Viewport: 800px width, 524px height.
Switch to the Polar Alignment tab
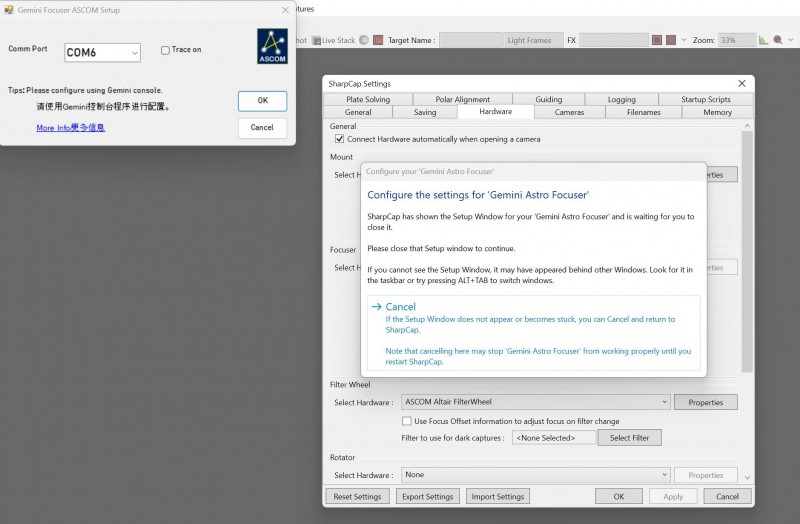pyautogui.click(x=462, y=99)
